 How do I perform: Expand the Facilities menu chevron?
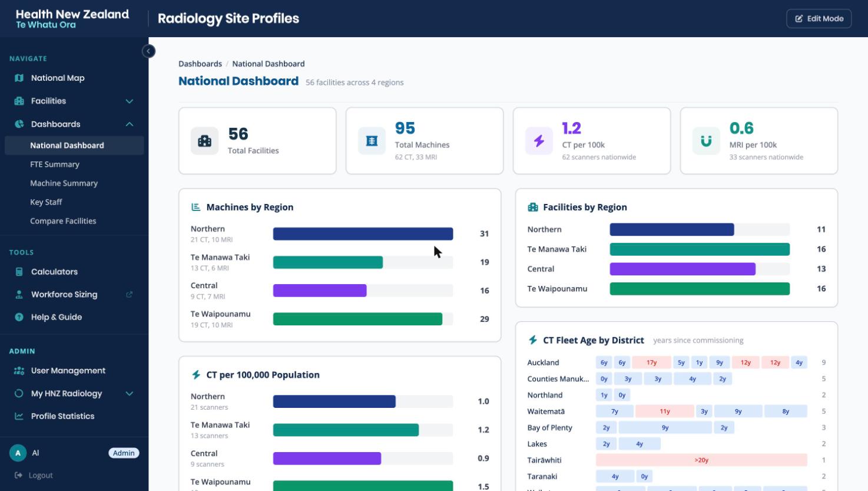point(130,101)
